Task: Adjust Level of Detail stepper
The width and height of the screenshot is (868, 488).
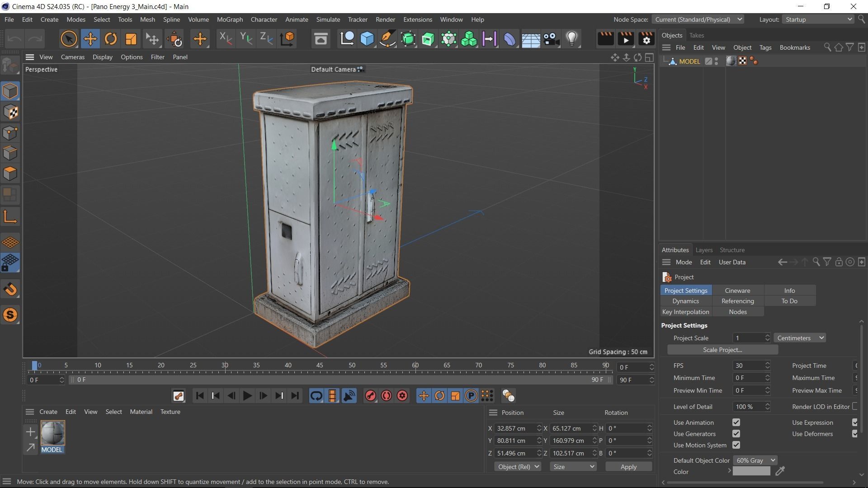Action: pyautogui.click(x=767, y=407)
